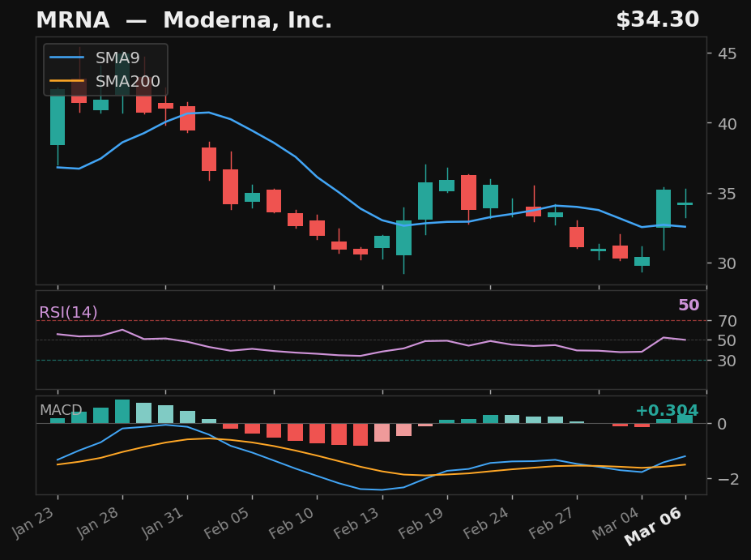Viewport: 751px width, 560px height.
Task: Select the SMA9 legend entry
Action: [x=95, y=58]
